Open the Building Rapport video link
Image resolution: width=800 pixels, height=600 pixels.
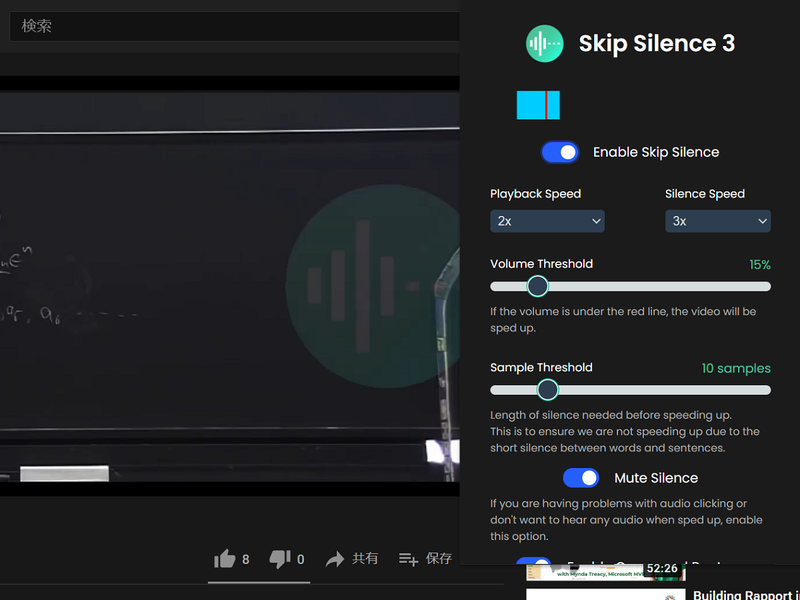(746, 594)
